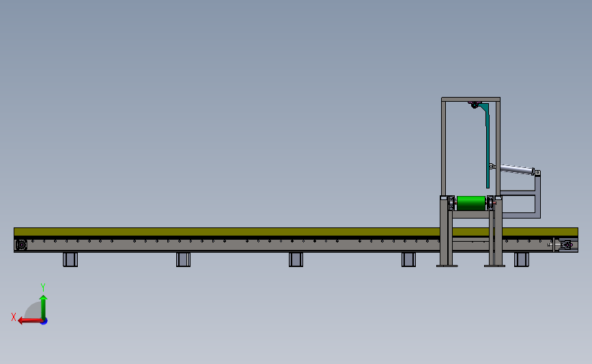This screenshot has width=592, height=364.
Task: Click the green Y-axis arrow of the triad
Action: tap(44, 308)
